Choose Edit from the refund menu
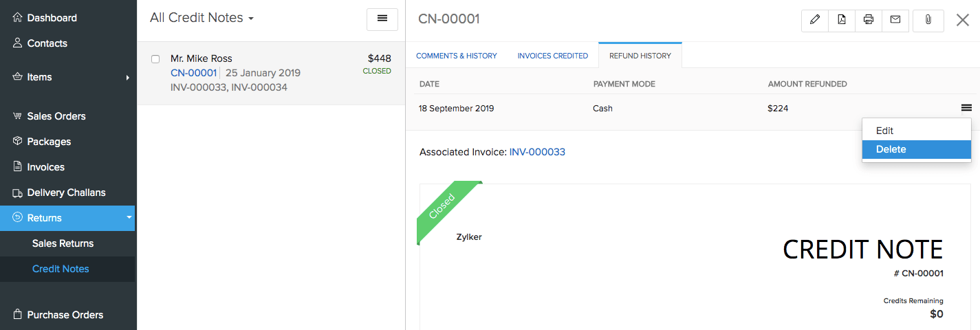 [884, 131]
